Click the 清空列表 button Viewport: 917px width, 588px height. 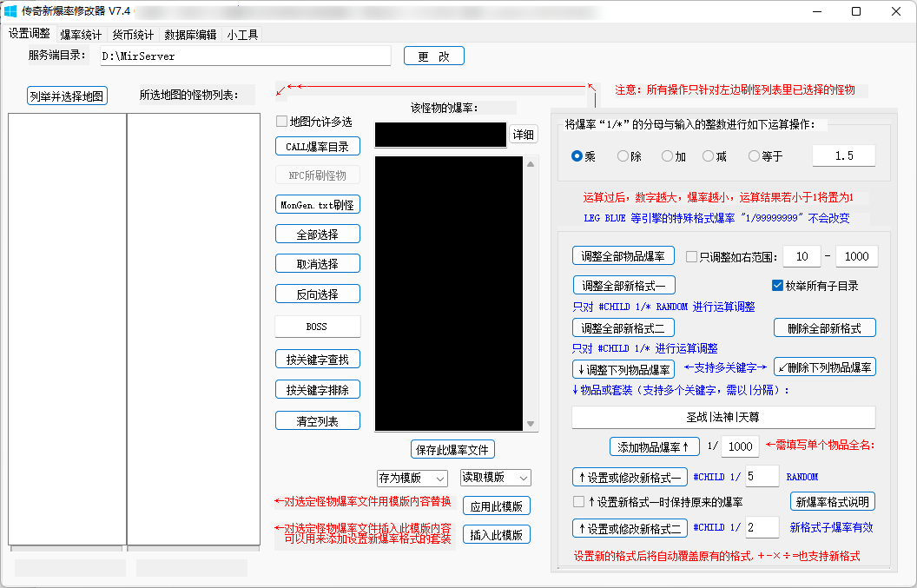318,420
